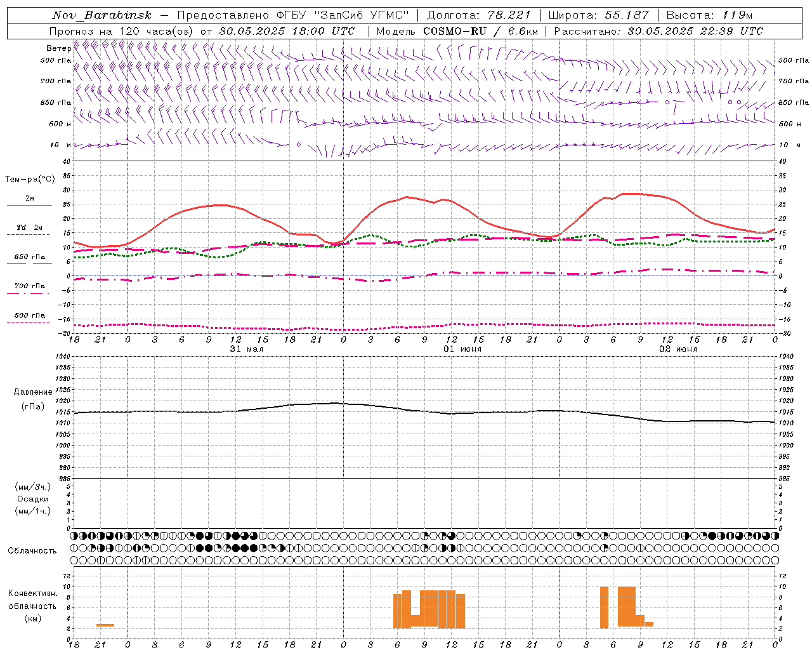Click the 'Давление' pressure panel label
The height and width of the screenshot is (650, 812).
pos(33,392)
